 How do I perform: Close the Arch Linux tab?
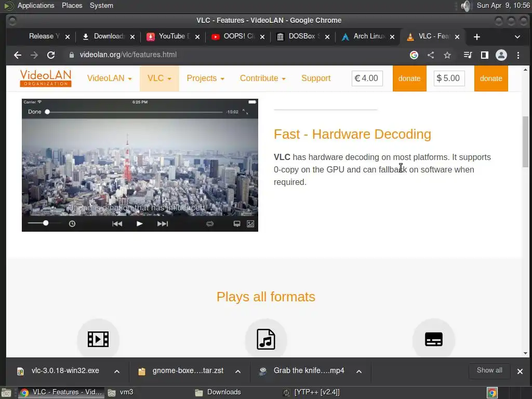tap(392, 37)
